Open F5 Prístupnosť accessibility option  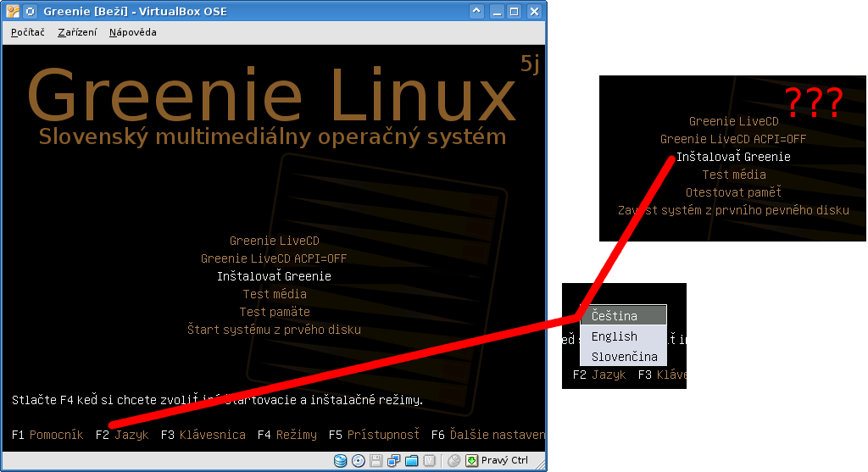374,435
